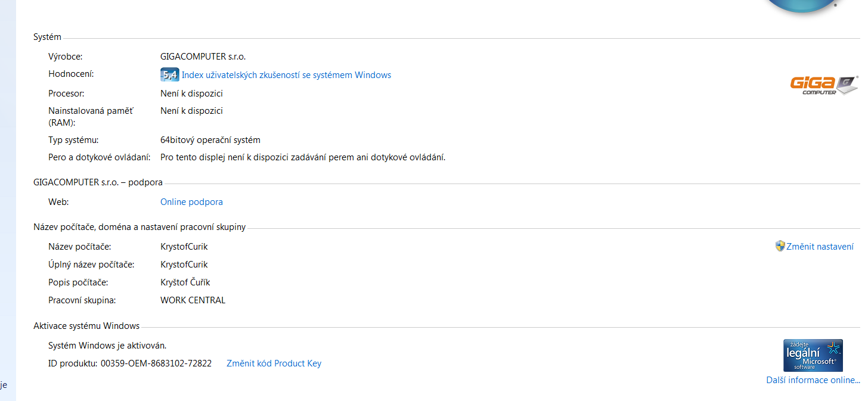Click the WORK CENTRAL workgroup value
Image resolution: width=868 pixels, height=401 pixels.
[193, 300]
